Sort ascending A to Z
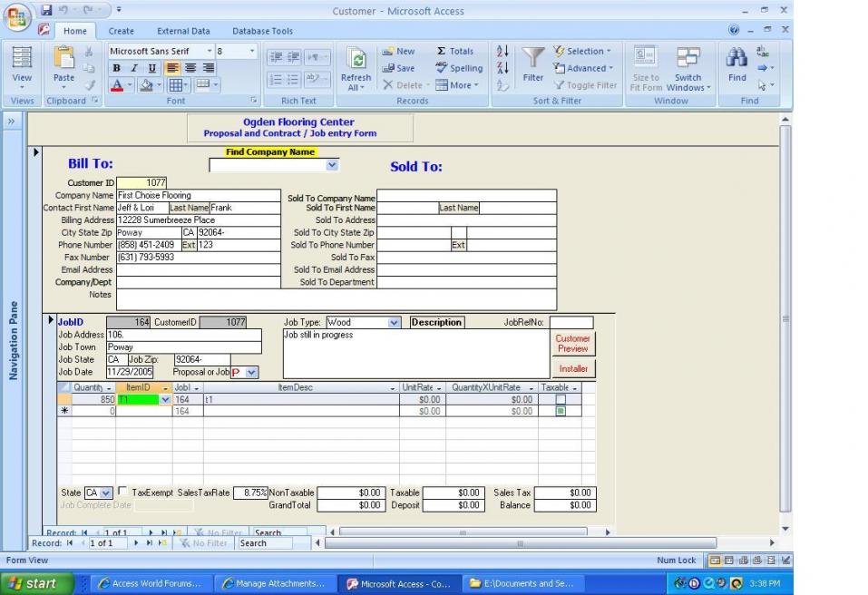 (502, 51)
